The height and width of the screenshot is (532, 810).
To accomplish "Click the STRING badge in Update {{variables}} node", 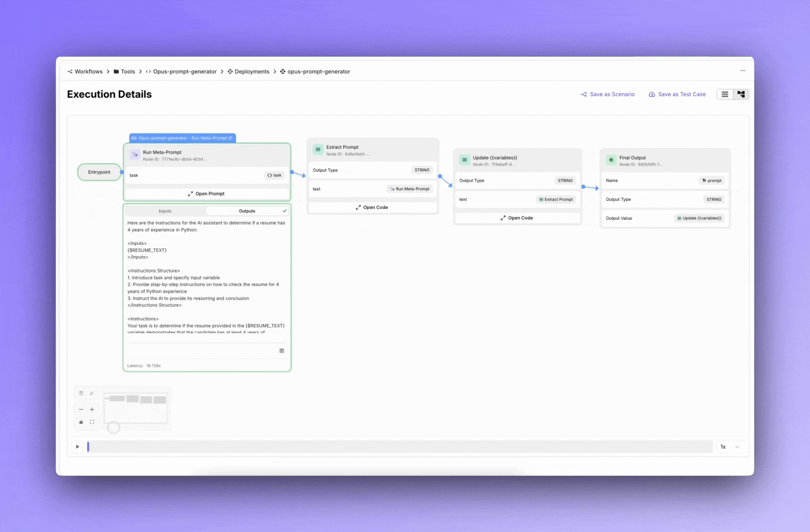I will coord(565,181).
